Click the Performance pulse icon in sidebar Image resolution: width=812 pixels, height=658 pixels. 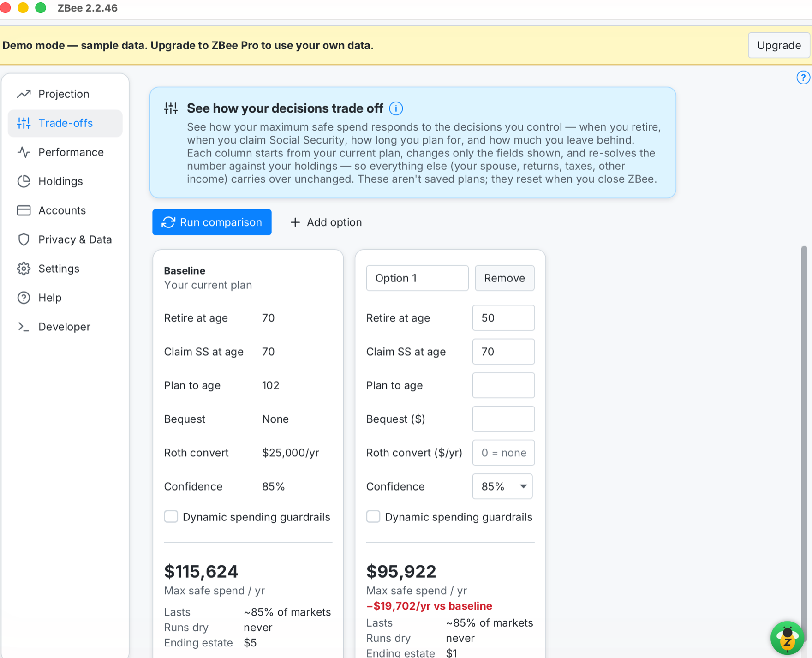(24, 152)
